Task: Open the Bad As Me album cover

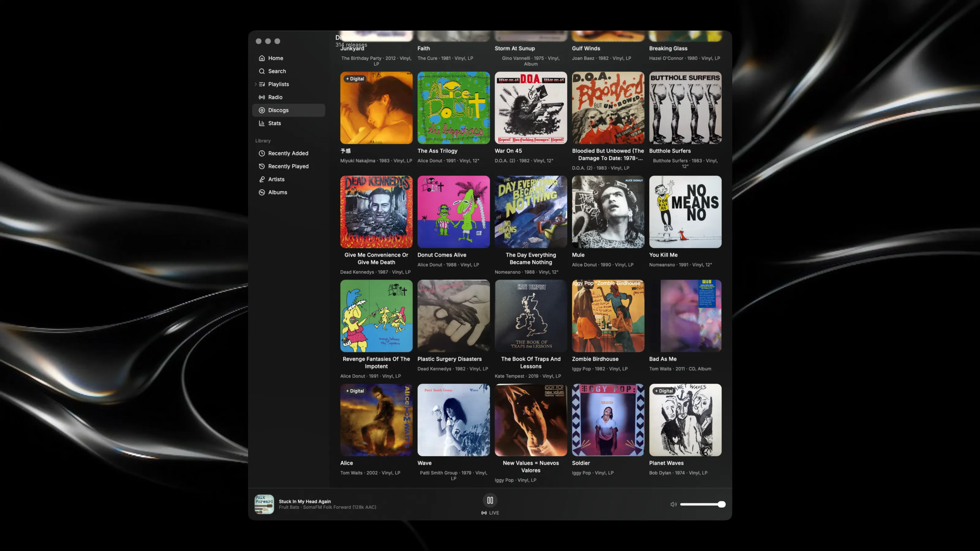Action: point(685,316)
